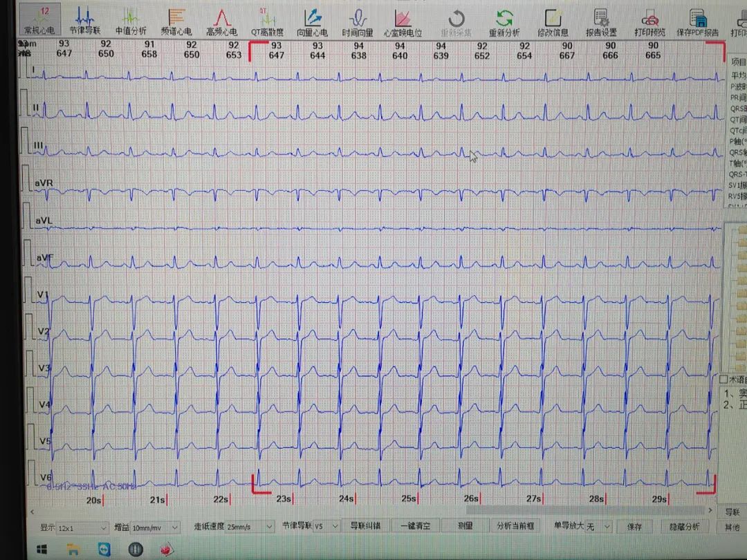The image size is (747, 560).
Task: Click the aVL lead label
Action: (44, 221)
